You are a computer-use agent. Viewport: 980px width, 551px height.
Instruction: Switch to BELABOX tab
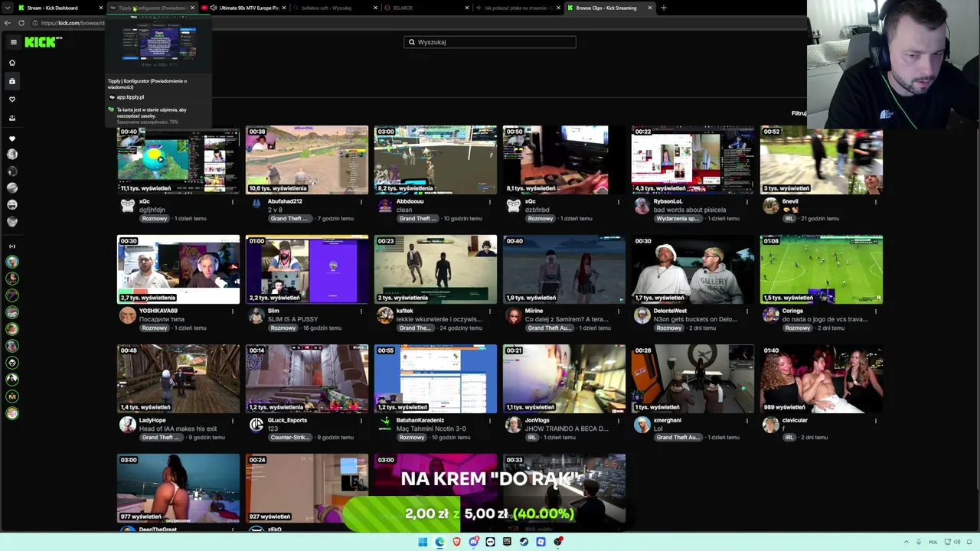427,8
